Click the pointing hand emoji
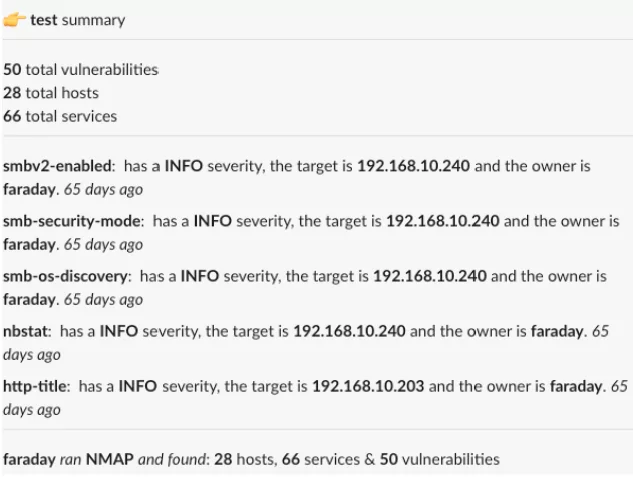 [x=15, y=20]
